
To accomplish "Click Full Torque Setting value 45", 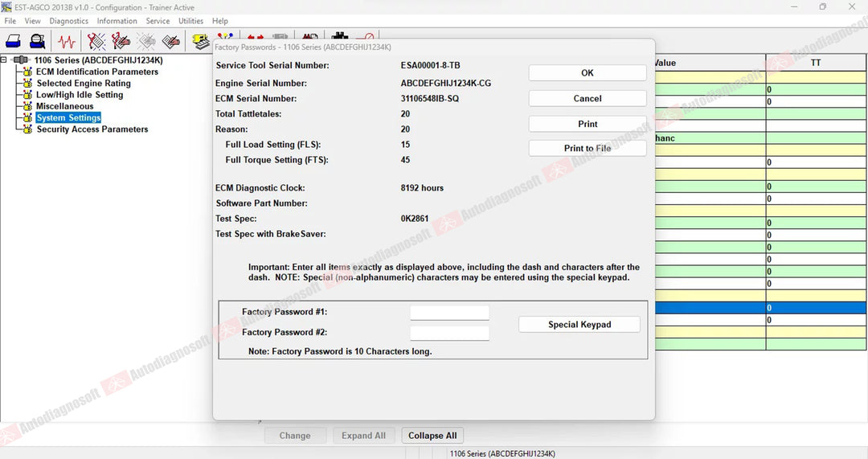I will (x=405, y=159).
